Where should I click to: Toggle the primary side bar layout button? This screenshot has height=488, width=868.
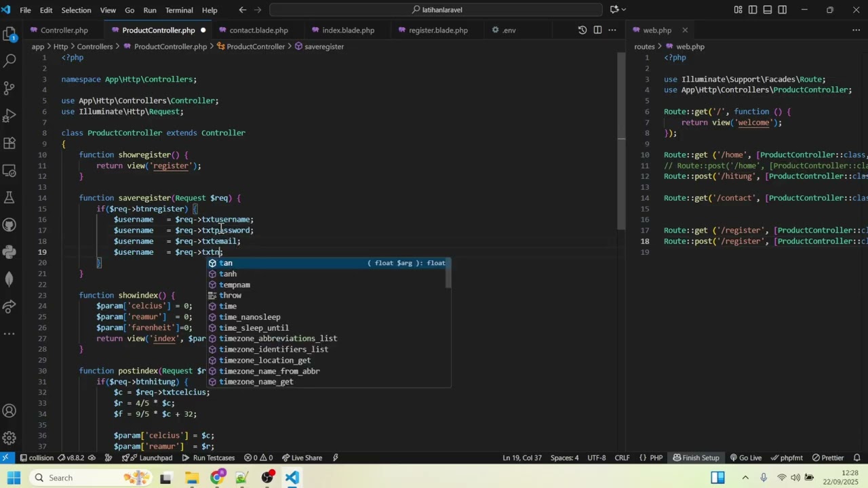(x=753, y=10)
